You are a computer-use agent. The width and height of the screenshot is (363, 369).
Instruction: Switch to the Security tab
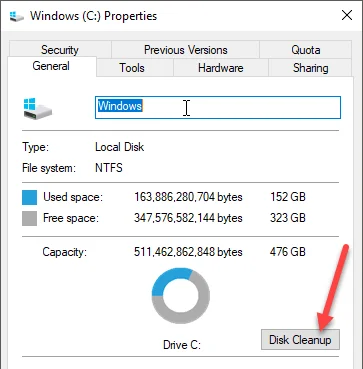pos(60,50)
